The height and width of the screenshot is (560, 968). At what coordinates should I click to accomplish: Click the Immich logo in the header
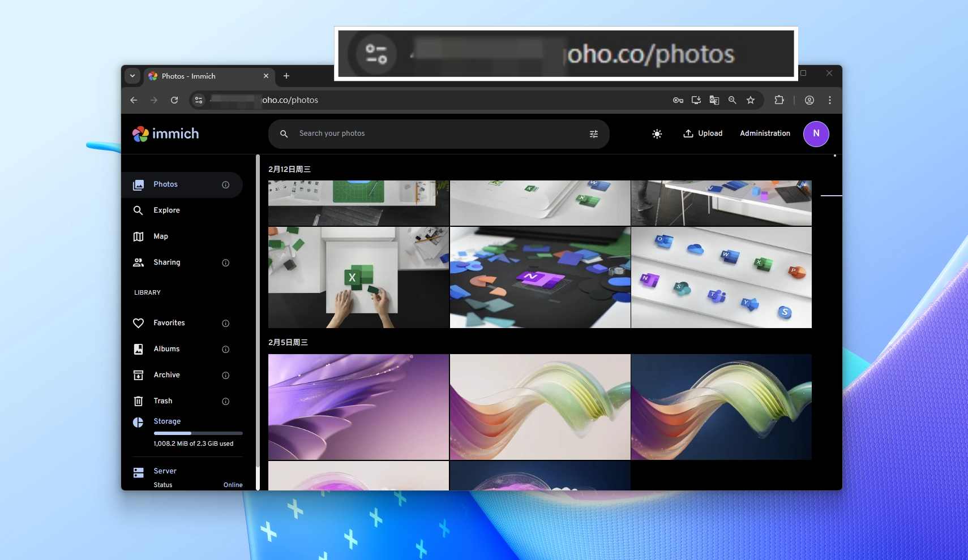[165, 134]
